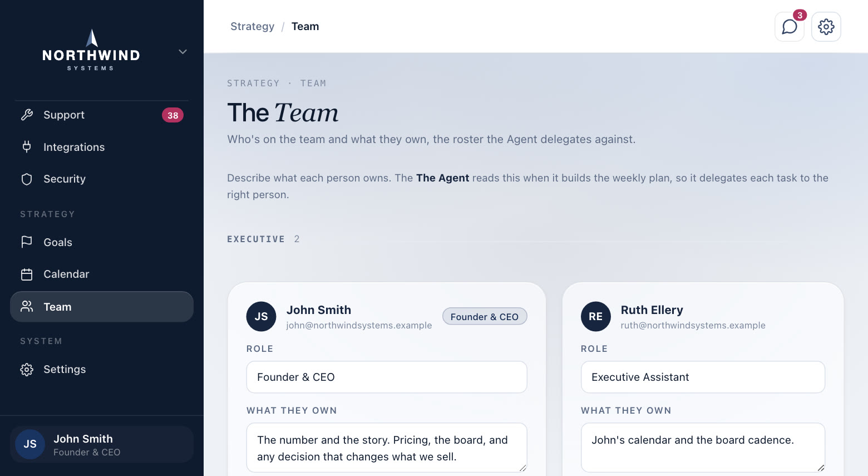Click the EXECUTIVE section label
The height and width of the screenshot is (476, 868).
click(x=256, y=239)
